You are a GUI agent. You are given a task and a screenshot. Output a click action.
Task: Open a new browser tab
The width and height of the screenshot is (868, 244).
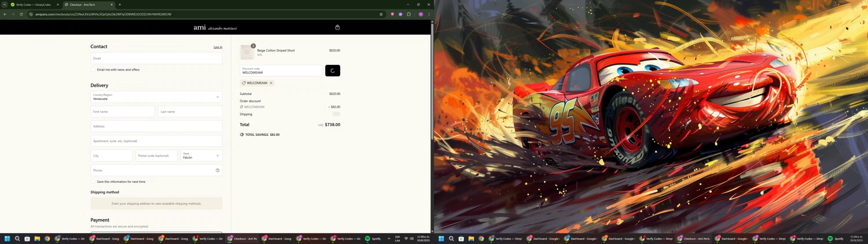click(x=120, y=5)
